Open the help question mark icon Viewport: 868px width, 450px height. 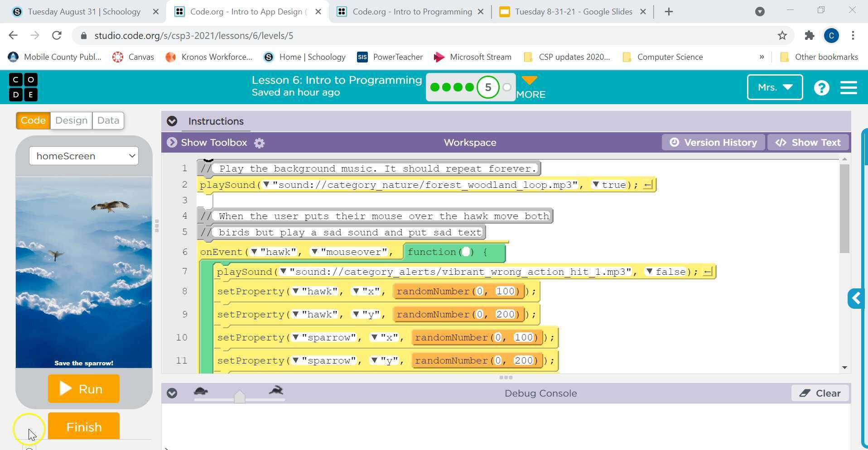pyautogui.click(x=821, y=87)
